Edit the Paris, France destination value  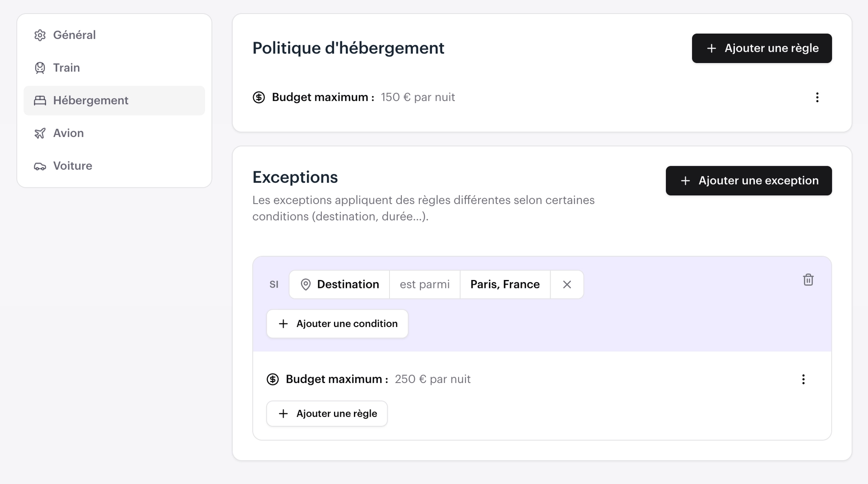(x=505, y=285)
